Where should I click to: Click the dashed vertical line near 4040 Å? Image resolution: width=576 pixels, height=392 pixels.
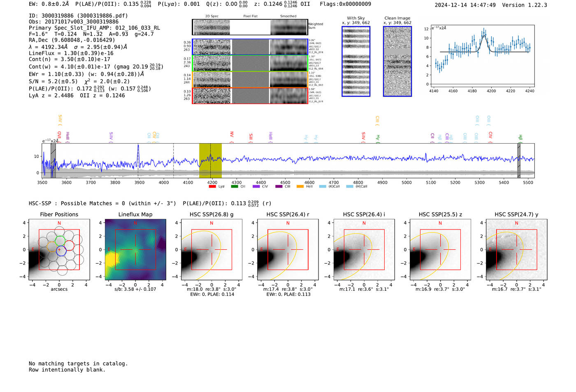tap(173, 160)
